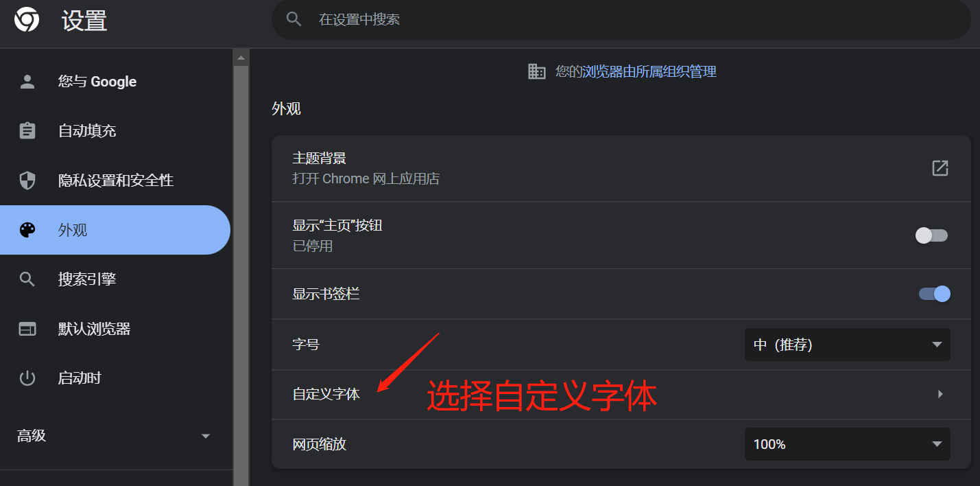Click the person icon for 您与 Google
The width and height of the screenshot is (980, 486).
pyautogui.click(x=27, y=82)
